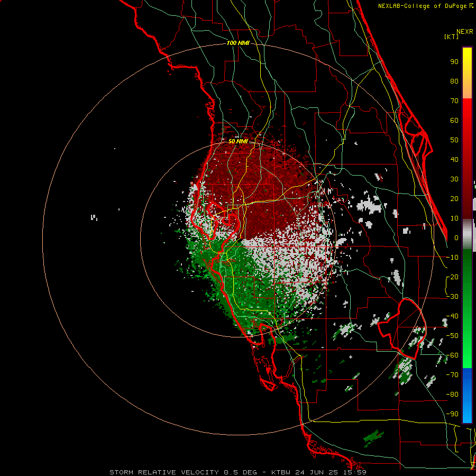Click the -20 knot scale label
The width and height of the screenshot is (476, 476).
click(452, 277)
